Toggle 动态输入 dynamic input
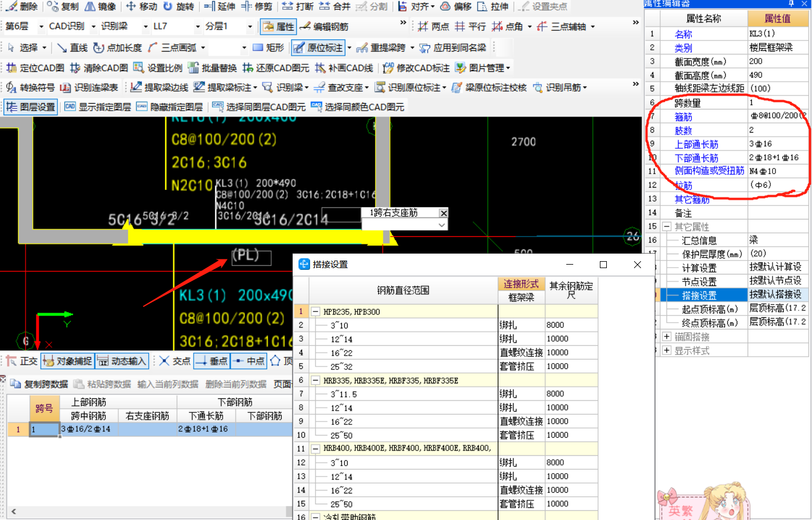Viewport: 812px width, 520px height. coord(122,361)
